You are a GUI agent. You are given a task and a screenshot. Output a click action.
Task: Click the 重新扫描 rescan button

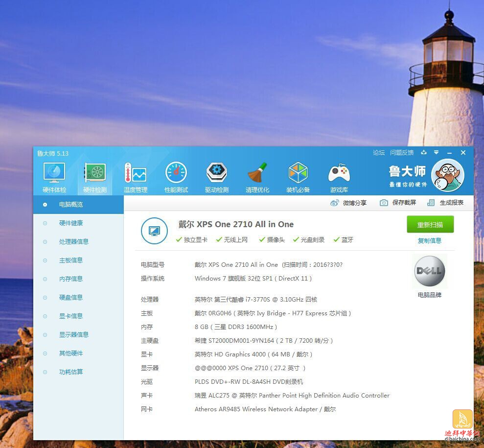[430, 224]
